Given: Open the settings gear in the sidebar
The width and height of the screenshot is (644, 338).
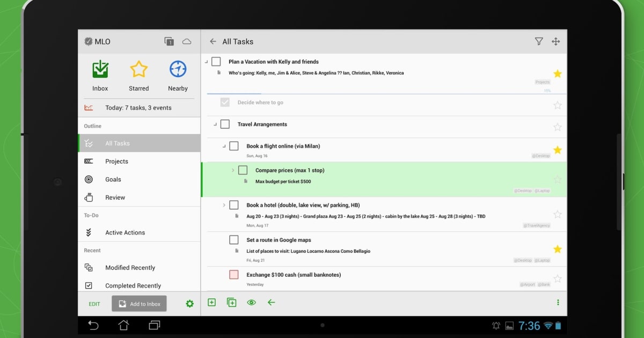Looking at the screenshot, I should pos(189,303).
